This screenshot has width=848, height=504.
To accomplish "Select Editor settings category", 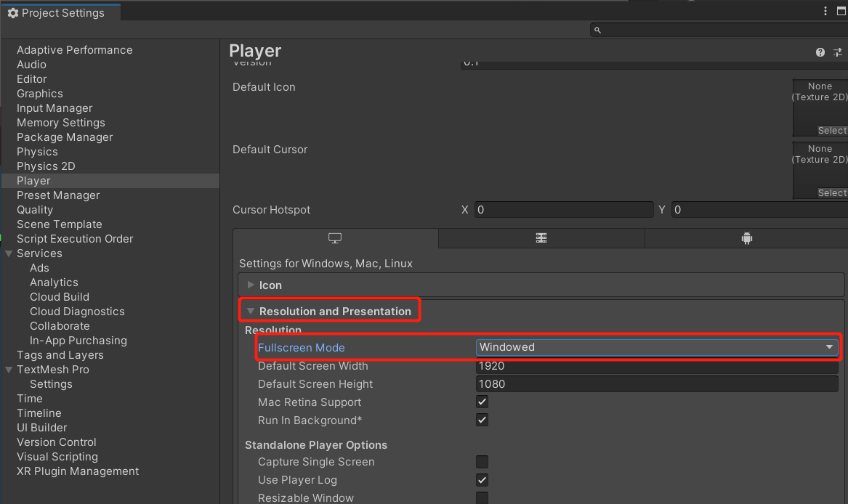I will (31, 79).
